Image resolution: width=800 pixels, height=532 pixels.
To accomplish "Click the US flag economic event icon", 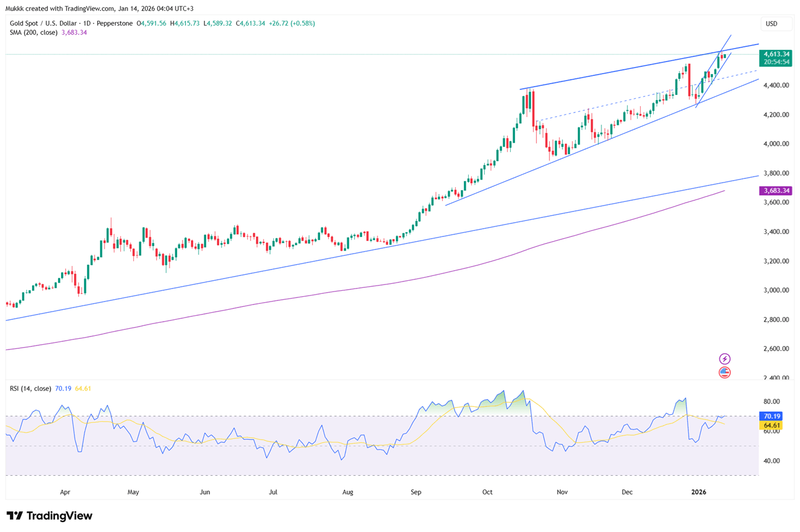I will click(724, 373).
